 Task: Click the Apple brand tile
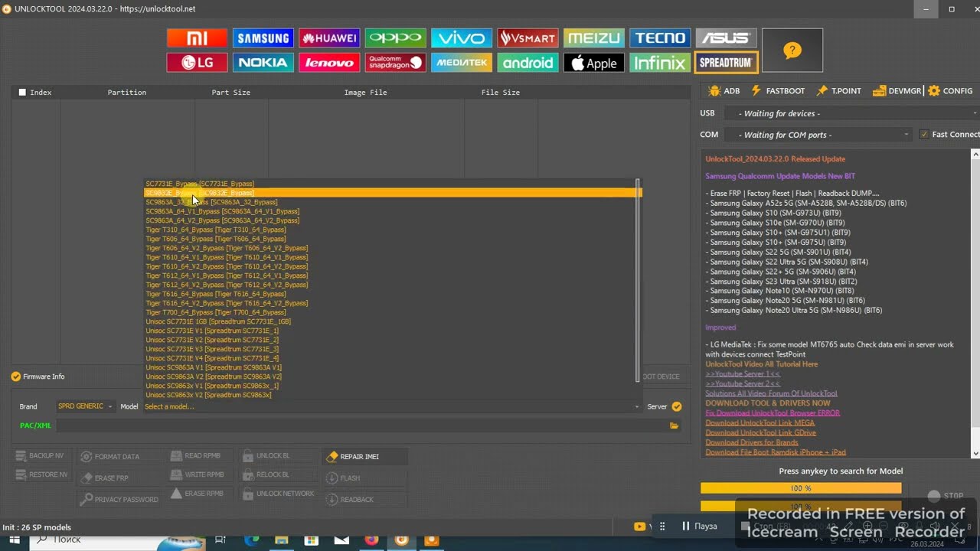coord(593,63)
